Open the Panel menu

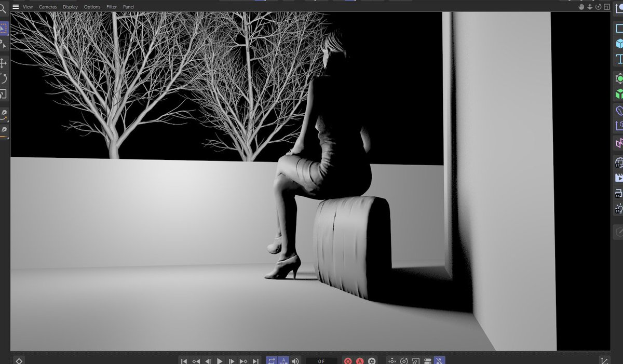[128, 7]
